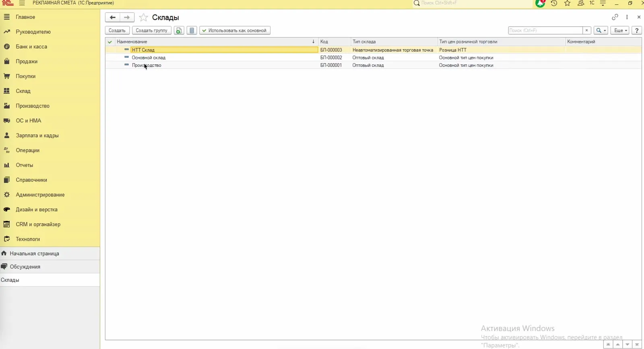Click Использовать как основной button
This screenshot has height=349, width=644.
pyautogui.click(x=235, y=30)
